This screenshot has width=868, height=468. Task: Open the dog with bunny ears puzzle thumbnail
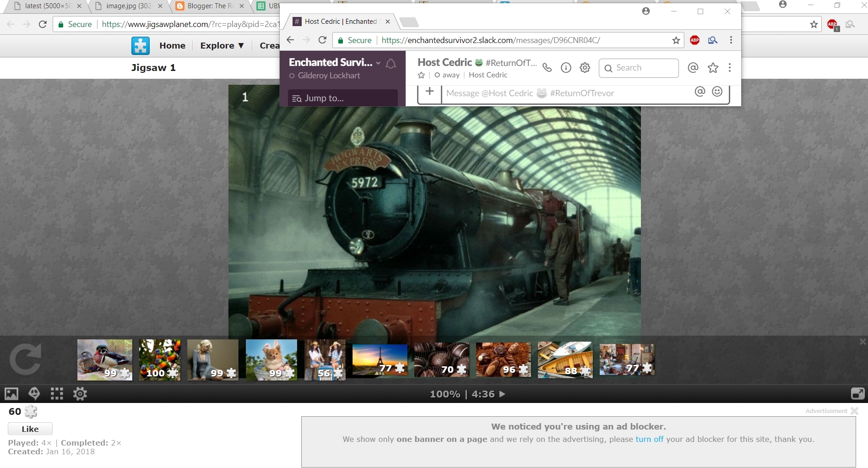coord(271,360)
